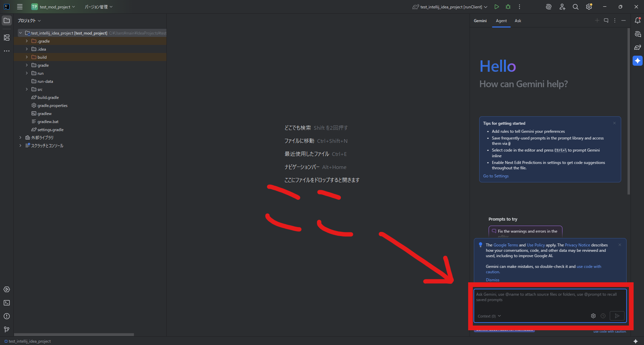Screen dimensions: 644x345
Task: Open the notifications bell
Action: (x=637, y=20)
